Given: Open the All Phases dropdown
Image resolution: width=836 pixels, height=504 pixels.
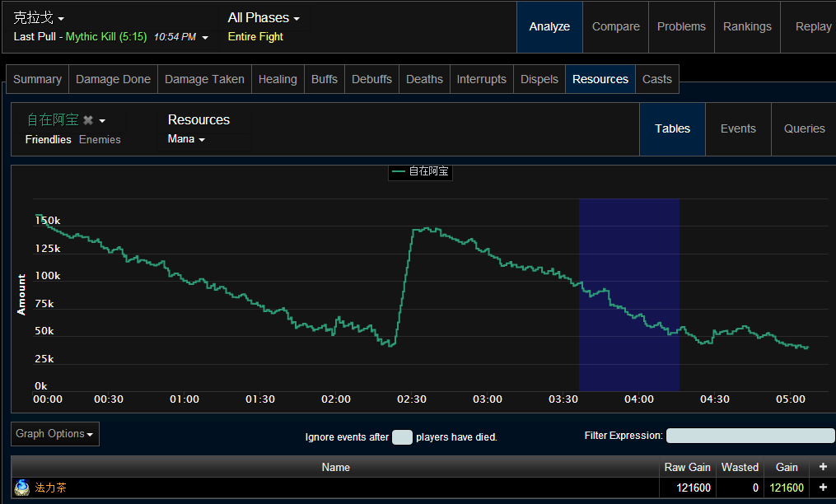Looking at the screenshot, I should click(264, 17).
